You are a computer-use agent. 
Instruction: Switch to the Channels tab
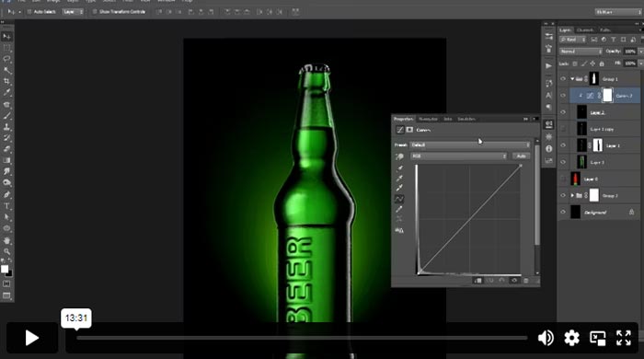(585, 30)
